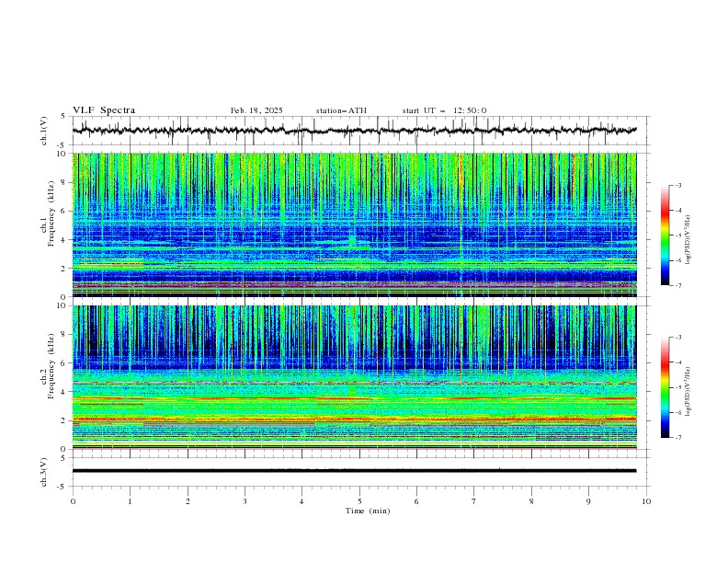Click the "-6" tick on ch.2 colour bar

click(x=678, y=412)
